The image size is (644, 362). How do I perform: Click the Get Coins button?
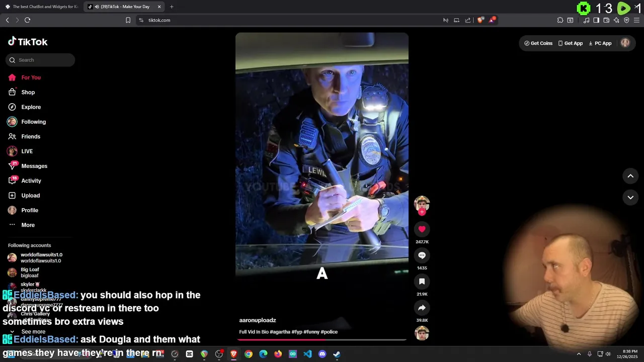click(538, 43)
